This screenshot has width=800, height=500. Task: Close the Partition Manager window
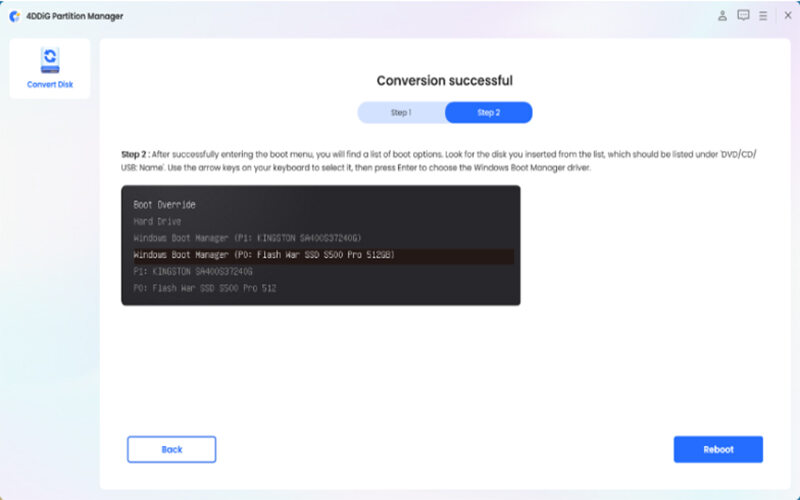(x=786, y=16)
